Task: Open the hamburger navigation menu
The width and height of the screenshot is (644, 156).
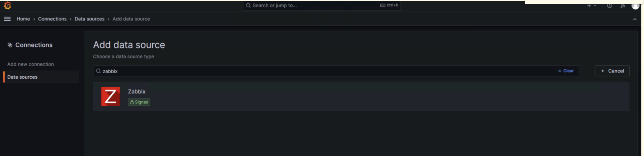Action: coord(7,19)
